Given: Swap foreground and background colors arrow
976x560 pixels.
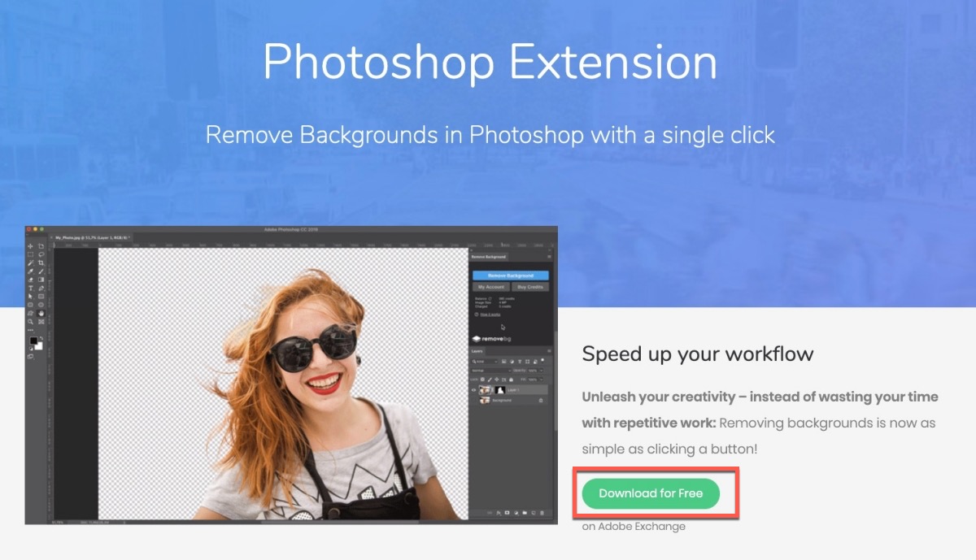Looking at the screenshot, I should [41, 337].
